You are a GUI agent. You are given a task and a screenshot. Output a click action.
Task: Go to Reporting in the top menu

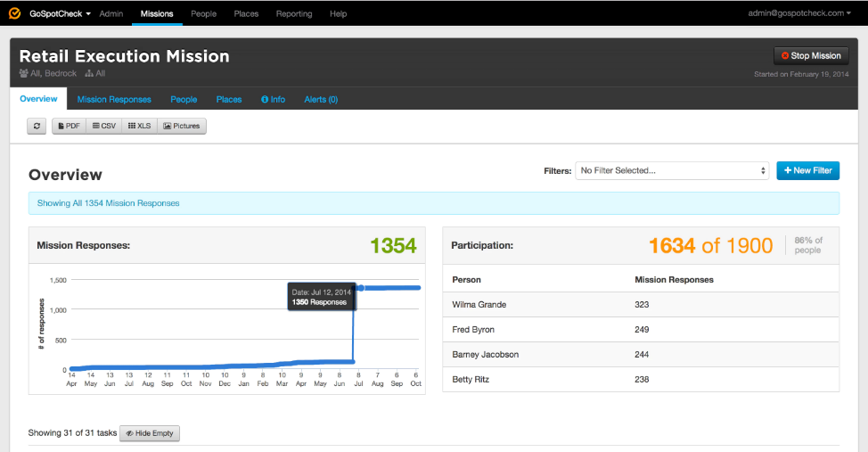[294, 14]
